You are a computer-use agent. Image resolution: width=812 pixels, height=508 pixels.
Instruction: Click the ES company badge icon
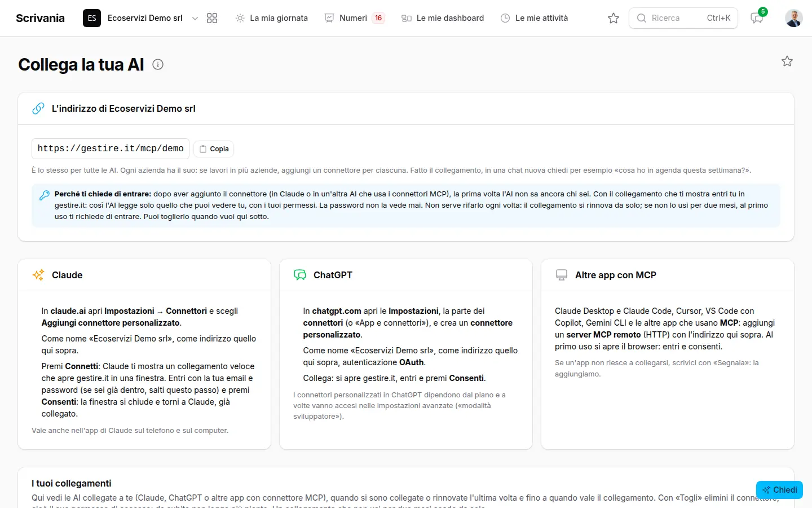pyautogui.click(x=92, y=18)
